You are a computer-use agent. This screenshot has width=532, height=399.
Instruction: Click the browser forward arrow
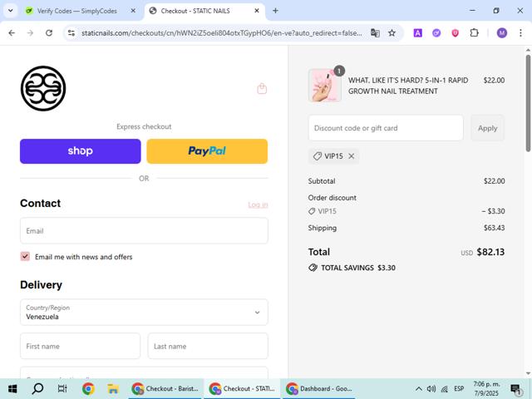click(x=30, y=33)
